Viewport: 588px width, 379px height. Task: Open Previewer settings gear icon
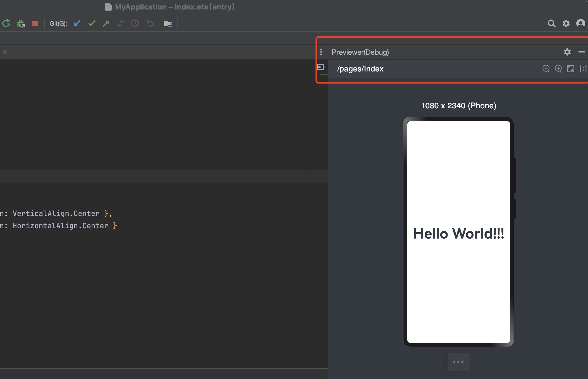[567, 52]
